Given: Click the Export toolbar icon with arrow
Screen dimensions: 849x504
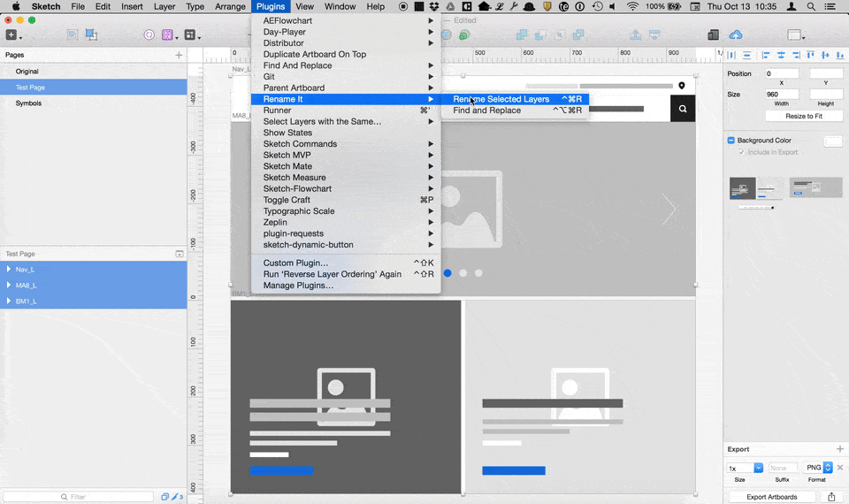Looking at the screenshot, I should point(794,35).
